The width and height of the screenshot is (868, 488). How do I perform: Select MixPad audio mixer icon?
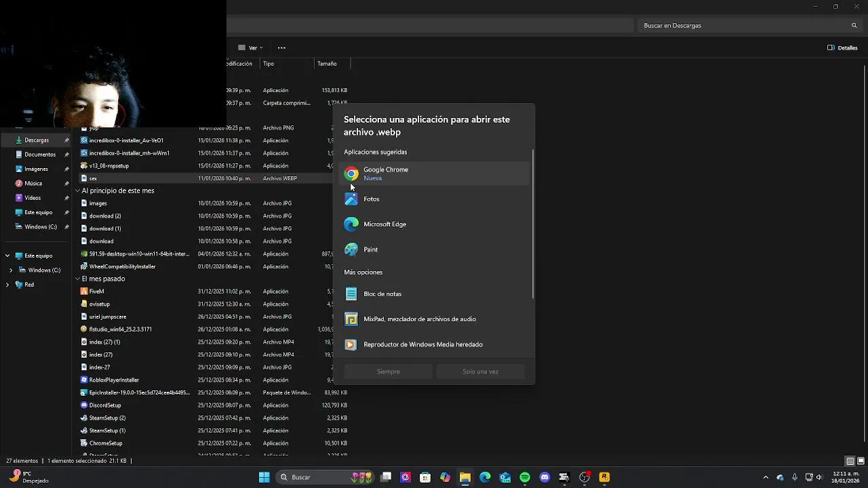point(351,319)
